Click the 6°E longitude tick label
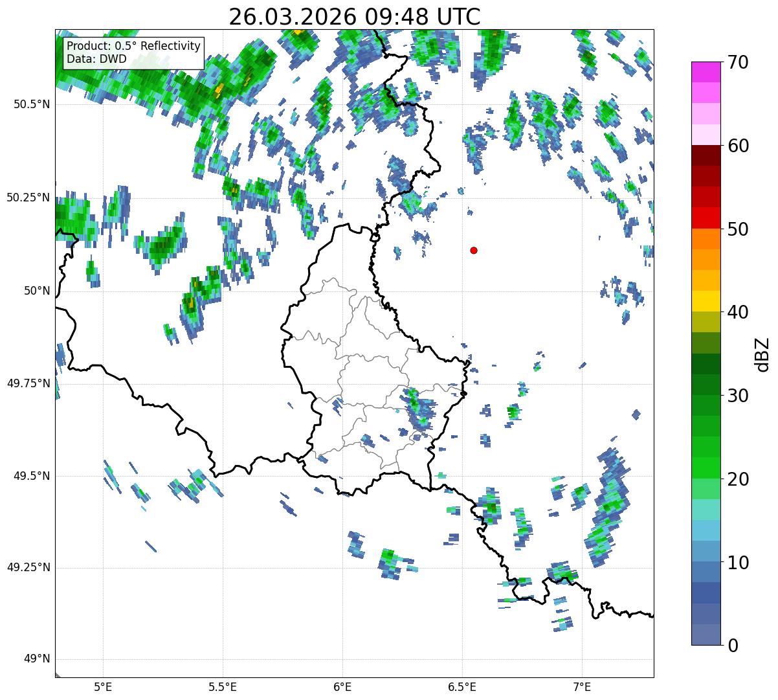The height and width of the screenshot is (700, 778). 342,687
